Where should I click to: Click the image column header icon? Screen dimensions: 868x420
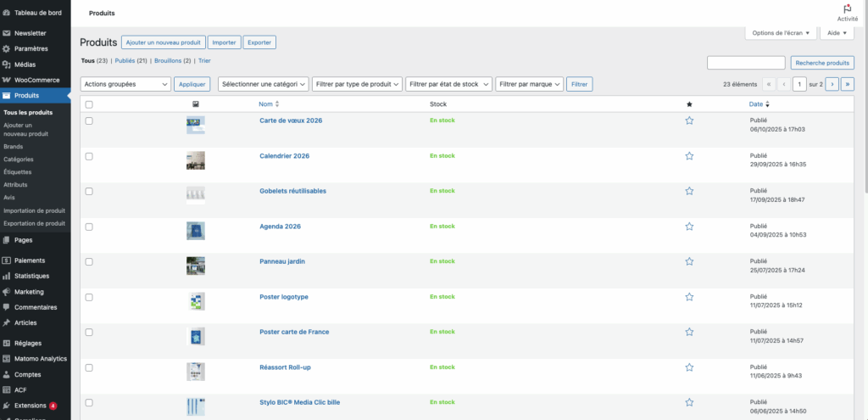(196, 104)
